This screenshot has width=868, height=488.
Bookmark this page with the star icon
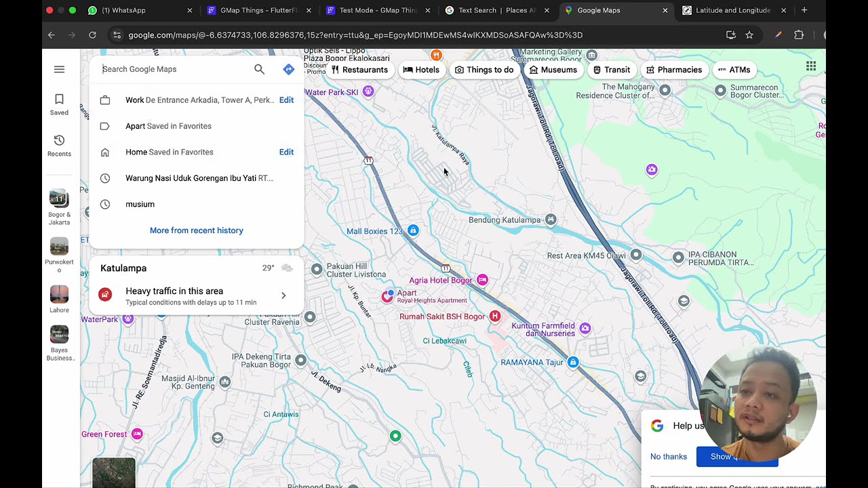749,35
